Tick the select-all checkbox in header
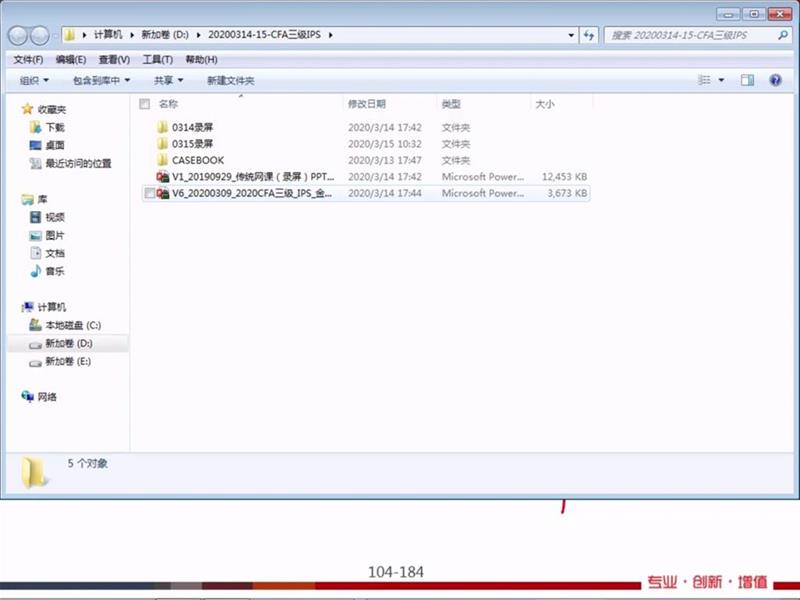 pos(145,104)
